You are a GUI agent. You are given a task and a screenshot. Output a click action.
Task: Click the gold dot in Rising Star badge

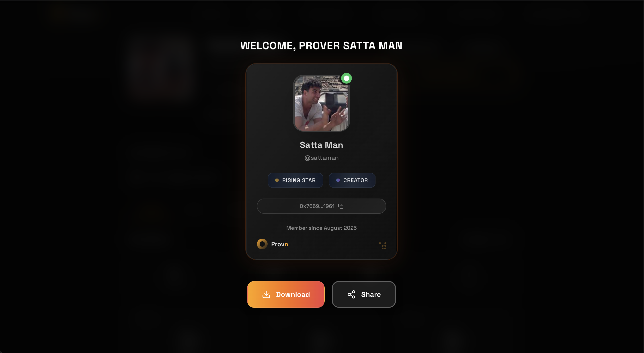[x=277, y=180]
